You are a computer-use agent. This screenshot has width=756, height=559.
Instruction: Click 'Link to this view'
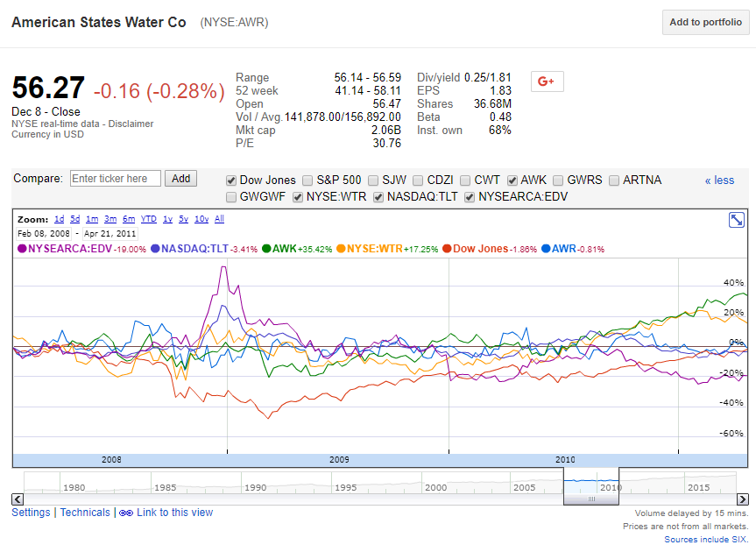coord(174,513)
